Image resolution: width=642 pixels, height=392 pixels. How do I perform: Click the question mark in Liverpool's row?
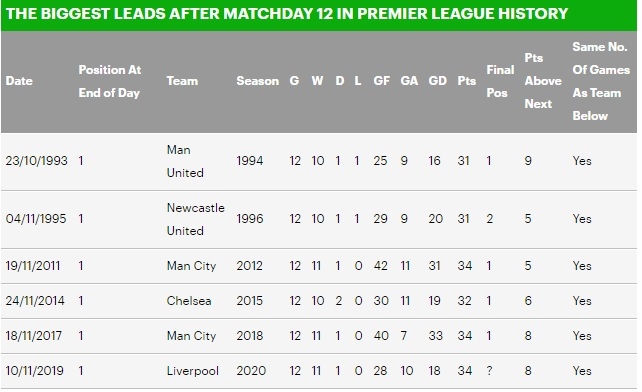(x=489, y=371)
